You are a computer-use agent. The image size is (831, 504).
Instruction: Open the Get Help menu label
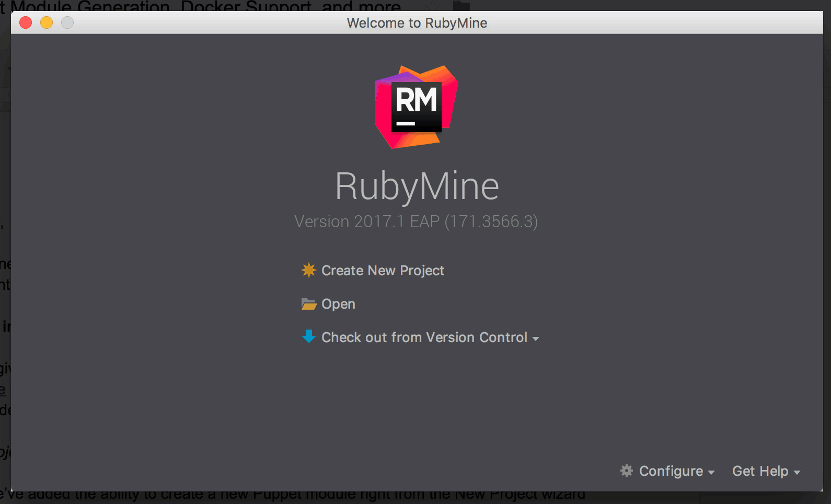click(760, 471)
